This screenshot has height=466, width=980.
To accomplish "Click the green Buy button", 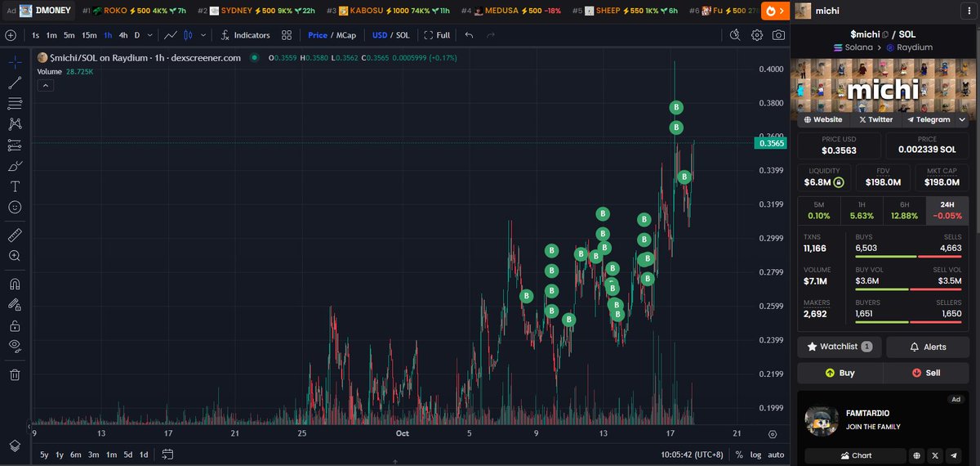I will [x=840, y=373].
